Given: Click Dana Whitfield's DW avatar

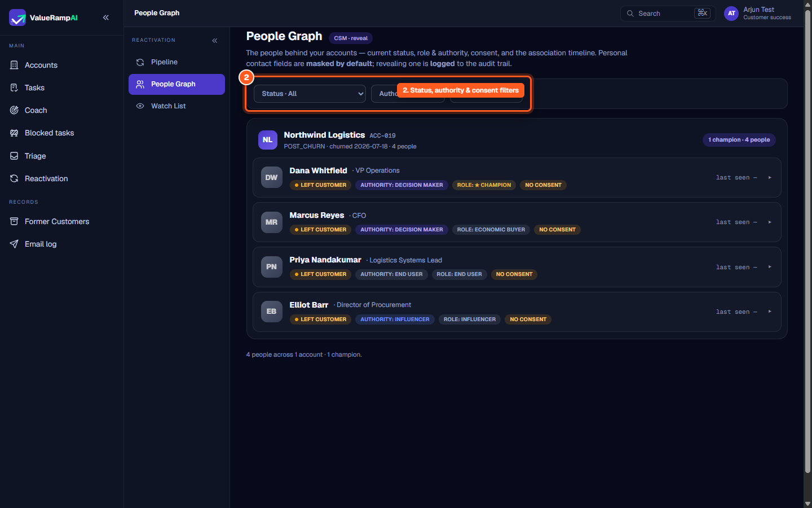Looking at the screenshot, I should (x=272, y=177).
